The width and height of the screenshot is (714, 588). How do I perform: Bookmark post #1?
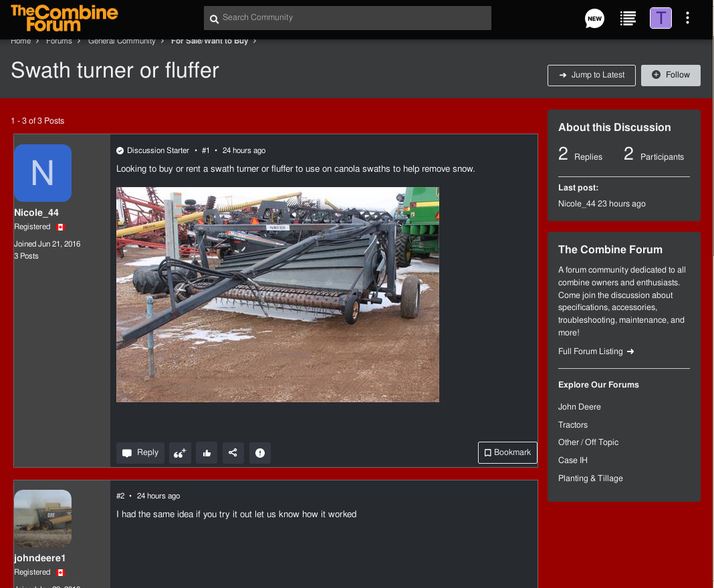click(x=507, y=453)
